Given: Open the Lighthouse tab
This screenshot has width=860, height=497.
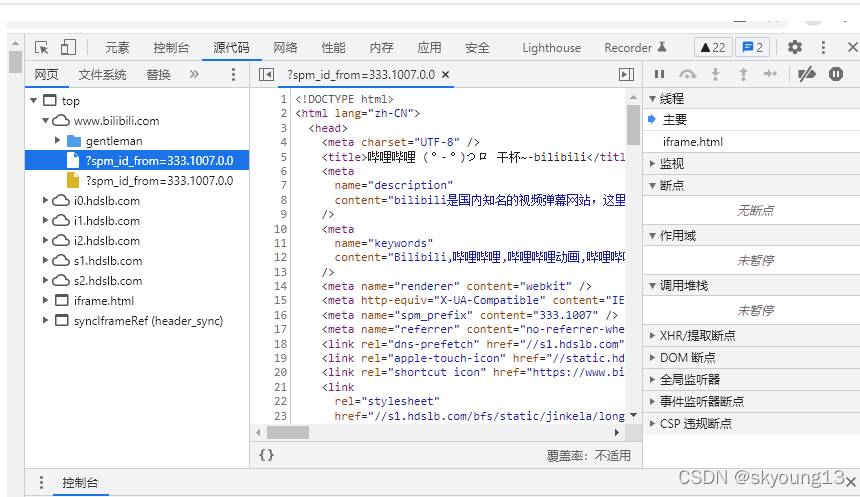Looking at the screenshot, I should pos(551,48).
